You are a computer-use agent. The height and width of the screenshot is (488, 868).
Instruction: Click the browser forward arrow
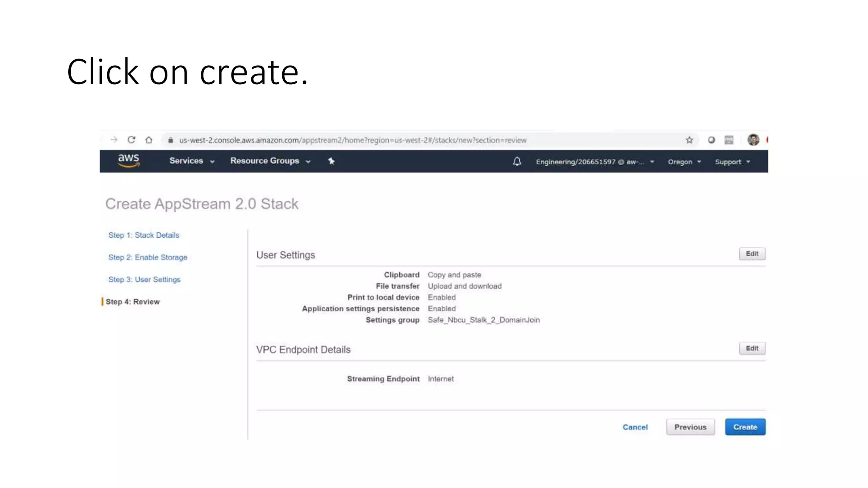114,140
